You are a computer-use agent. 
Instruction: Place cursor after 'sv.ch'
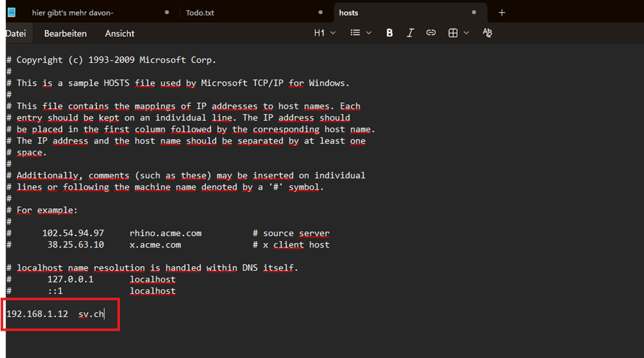104,314
